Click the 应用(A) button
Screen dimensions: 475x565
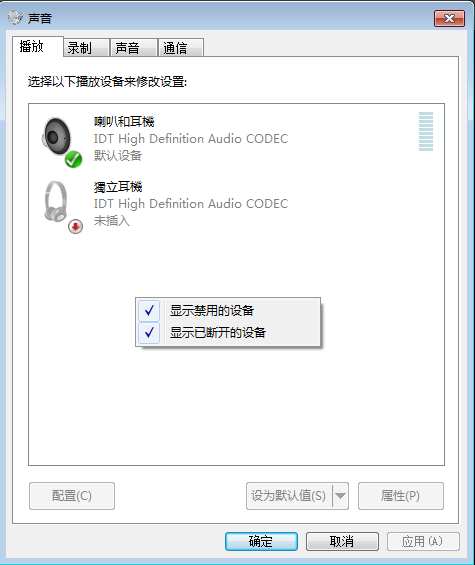click(x=423, y=541)
